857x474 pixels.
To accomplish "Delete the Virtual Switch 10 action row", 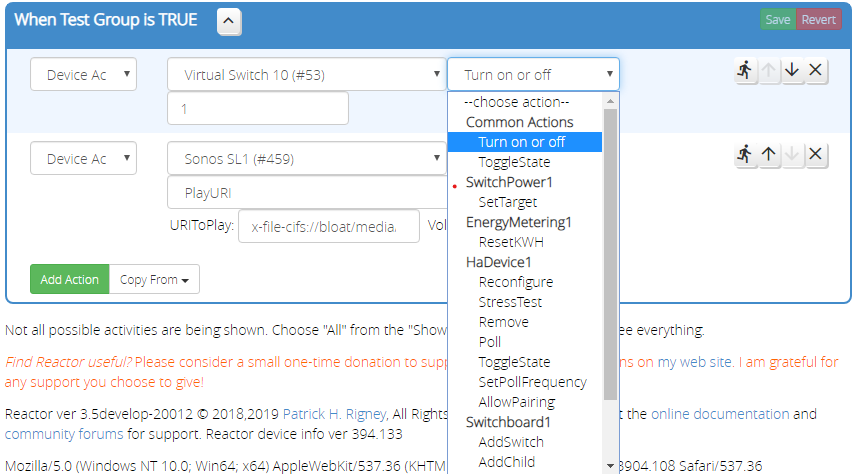I will click(x=817, y=70).
